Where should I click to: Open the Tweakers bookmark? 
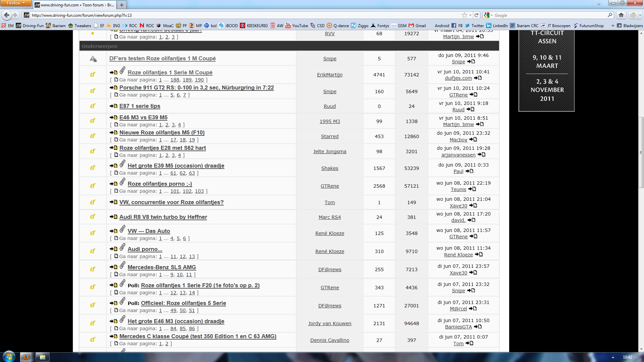tap(80, 25)
